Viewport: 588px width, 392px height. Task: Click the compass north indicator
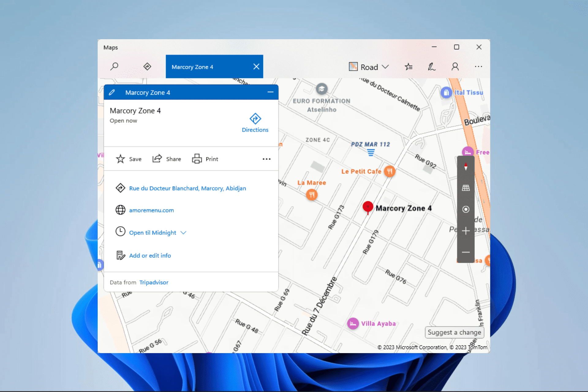pyautogui.click(x=466, y=167)
